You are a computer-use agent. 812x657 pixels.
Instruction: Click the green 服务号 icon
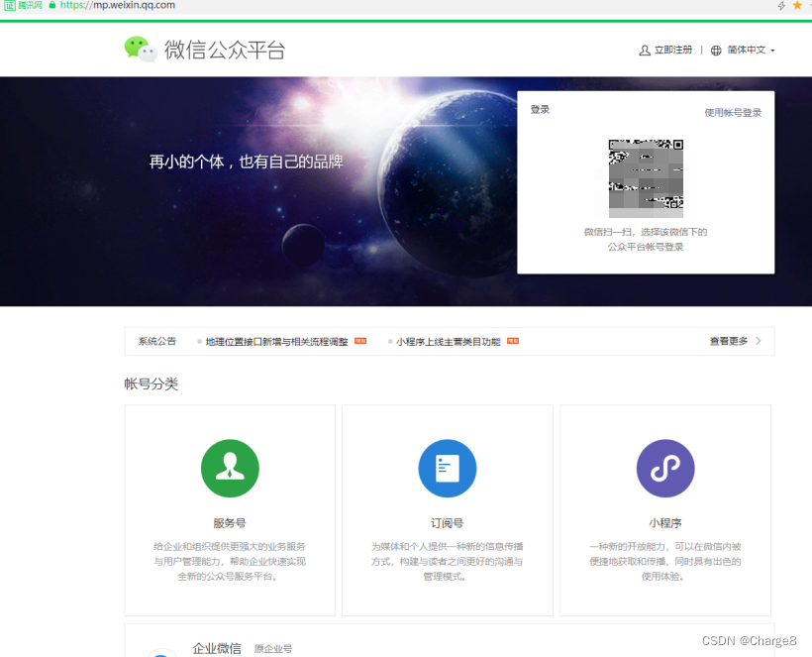(230, 469)
